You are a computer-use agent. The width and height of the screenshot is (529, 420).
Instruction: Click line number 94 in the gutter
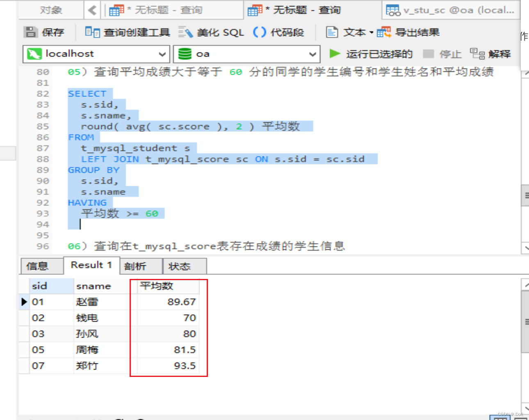[43, 224]
